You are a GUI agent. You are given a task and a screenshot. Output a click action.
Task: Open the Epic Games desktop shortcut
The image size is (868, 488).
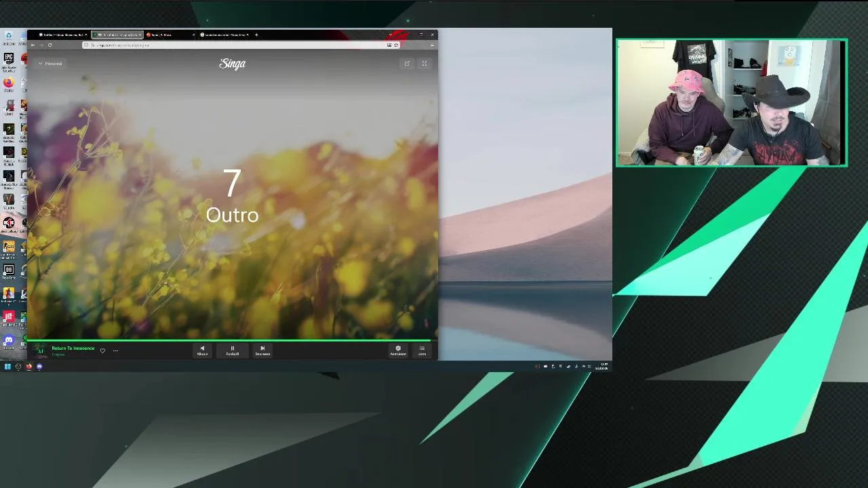click(8, 60)
